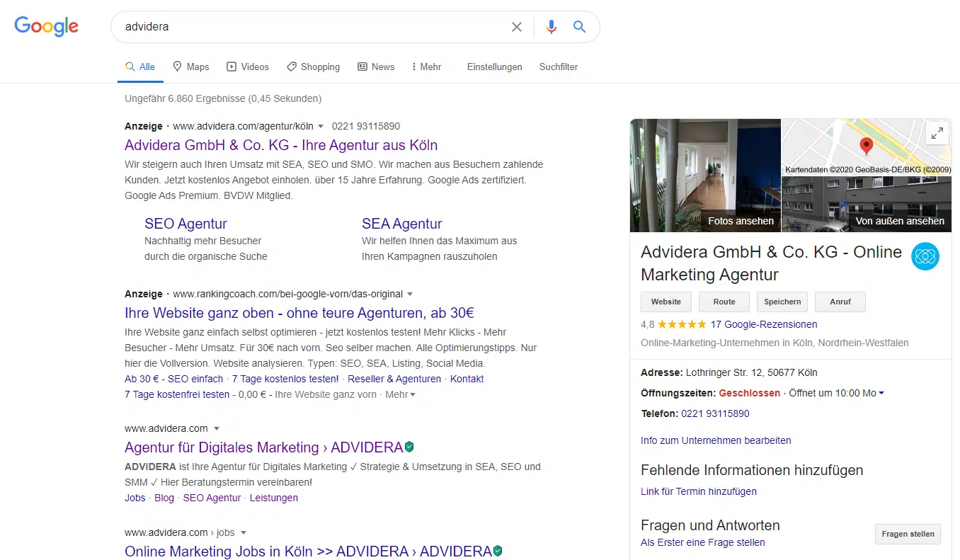Open the Alle results tab
Screen dimensions: 960x560
tap(140, 67)
